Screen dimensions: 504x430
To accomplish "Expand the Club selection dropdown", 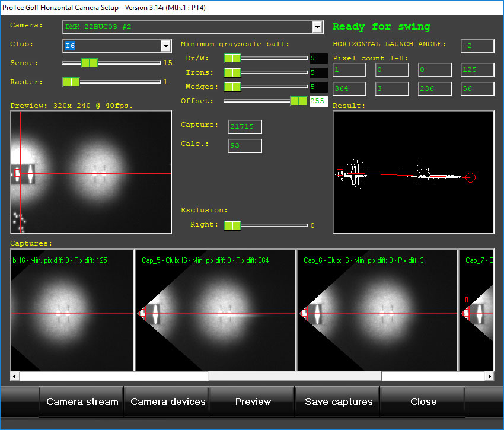I will tap(165, 46).
